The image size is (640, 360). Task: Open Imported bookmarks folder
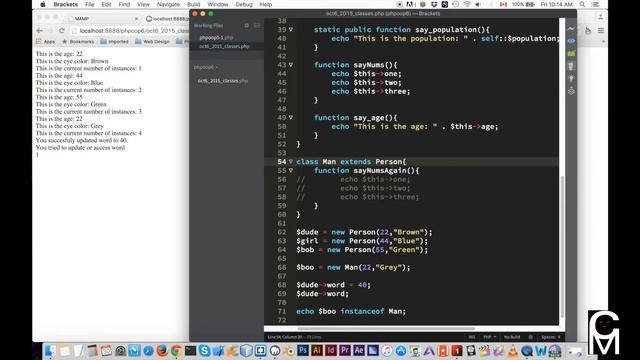[x=114, y=42]
